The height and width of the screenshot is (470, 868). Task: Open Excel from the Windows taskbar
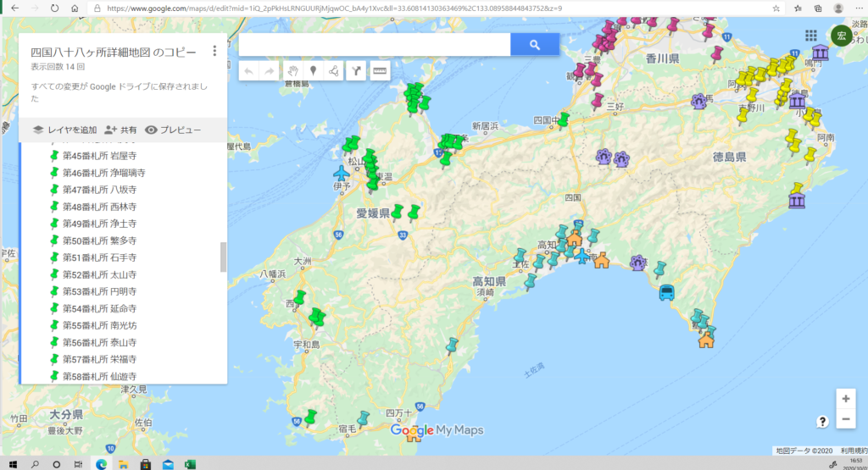191,464
